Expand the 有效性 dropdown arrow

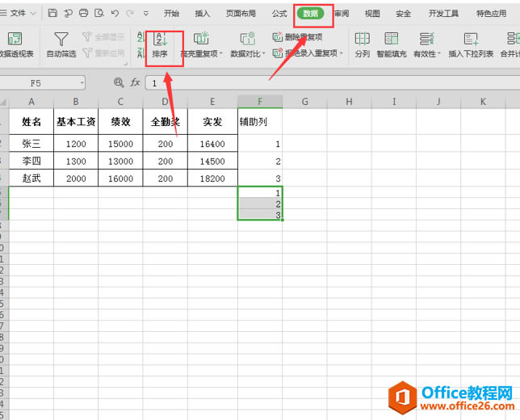[x=439, y=54]
